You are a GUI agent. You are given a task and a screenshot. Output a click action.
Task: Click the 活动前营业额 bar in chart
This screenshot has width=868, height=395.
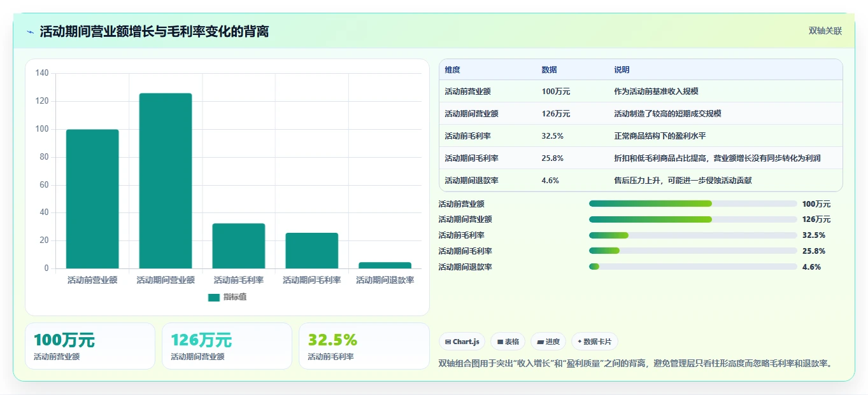coord(92,199)
